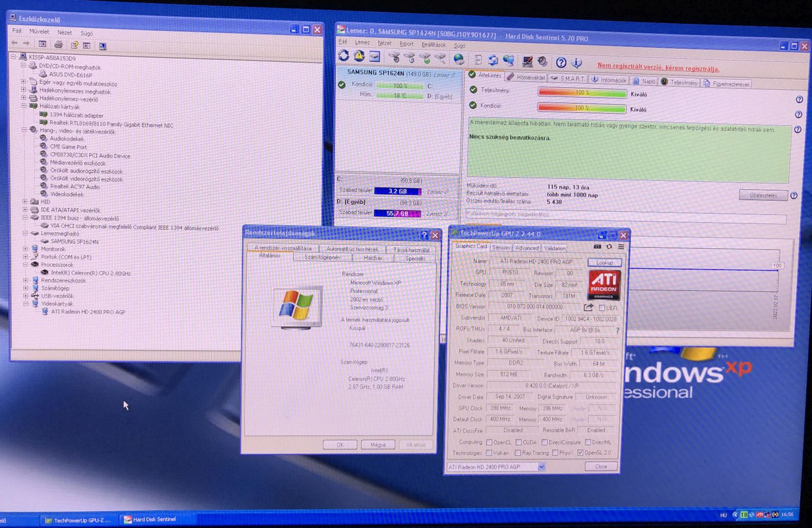Image resolution: width=812 pixels, height=528 pixels.
Task: Click the Mégse button in system properties
Action: [378, 445]
